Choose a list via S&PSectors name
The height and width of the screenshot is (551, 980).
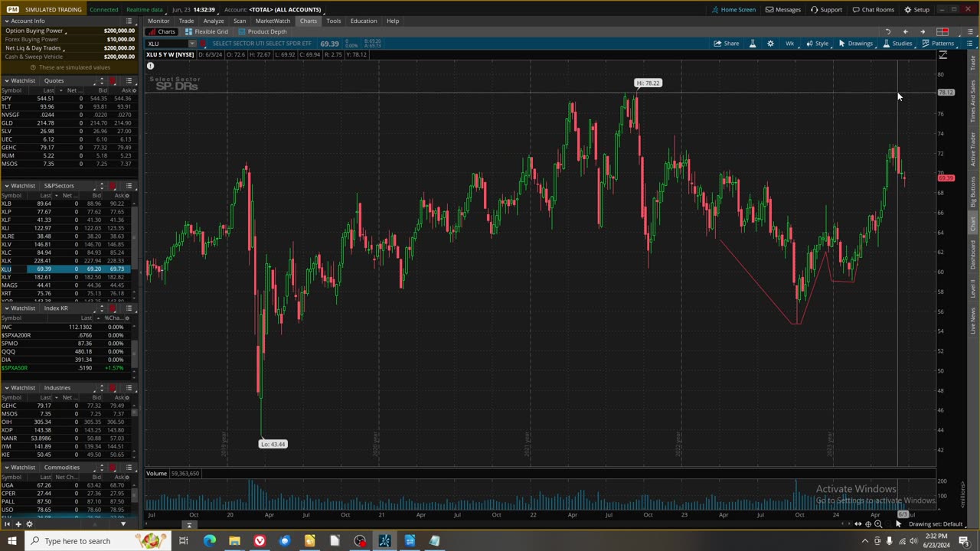(59, 186)
